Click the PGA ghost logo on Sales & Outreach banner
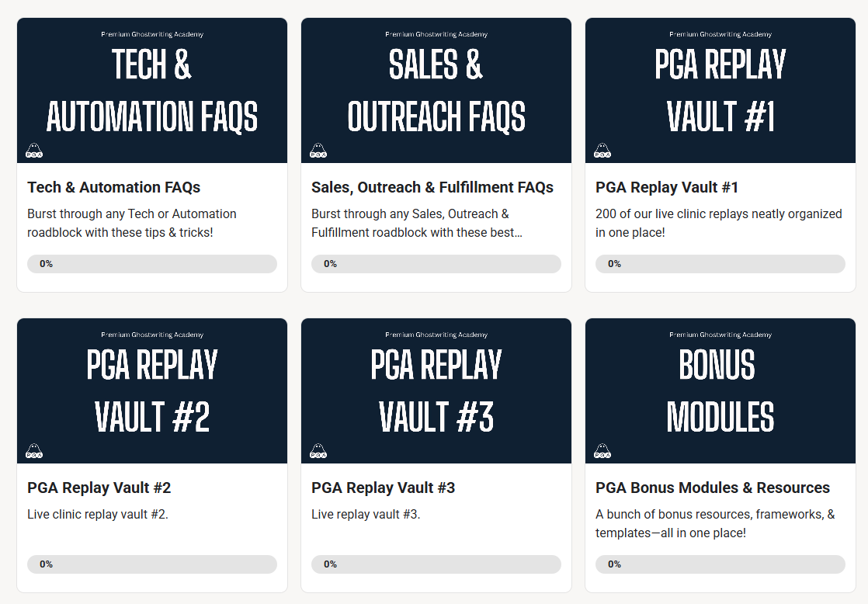 [318, 151]
